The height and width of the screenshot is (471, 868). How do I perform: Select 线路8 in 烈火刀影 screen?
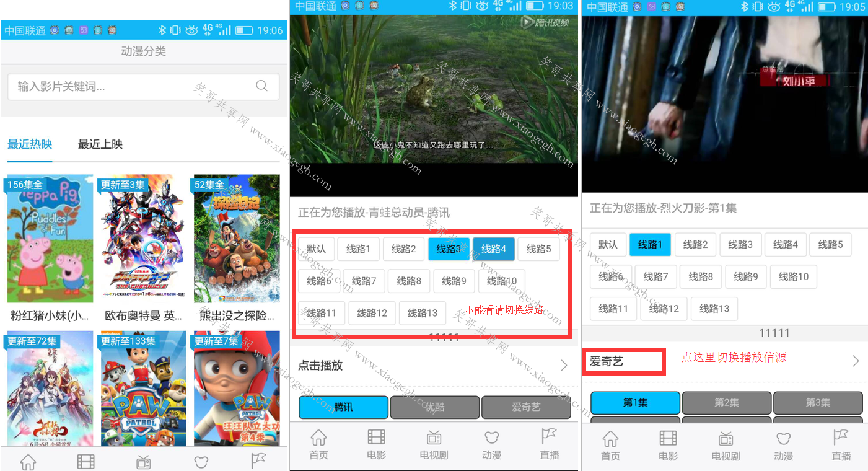tap(701, 277)
